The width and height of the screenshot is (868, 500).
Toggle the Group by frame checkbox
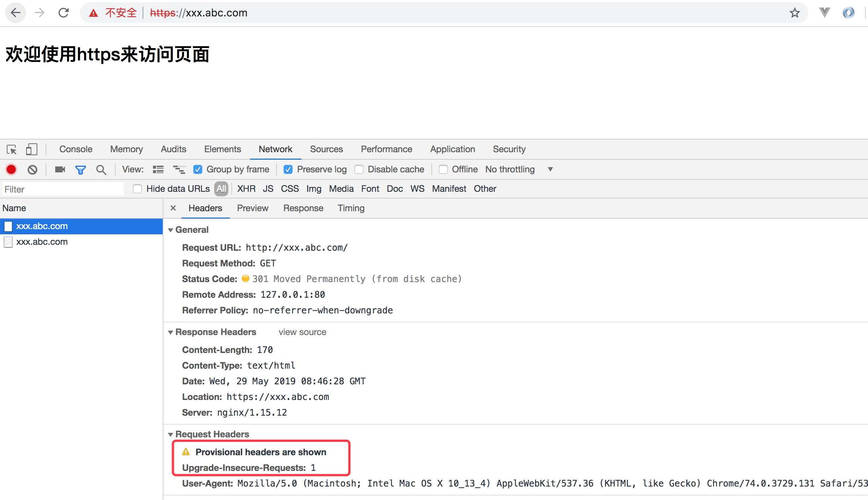(197, 169)
